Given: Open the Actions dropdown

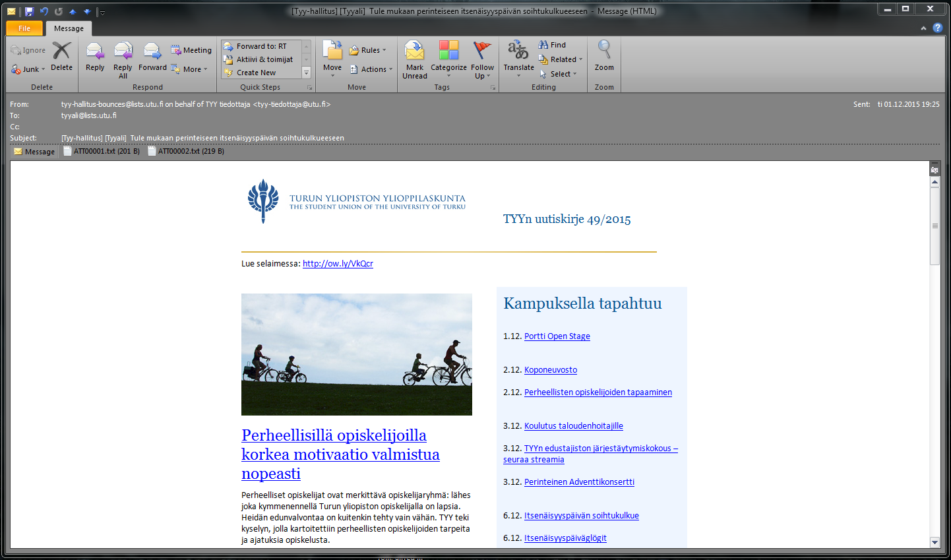Looking at the screenshot, I should point(371,69).
